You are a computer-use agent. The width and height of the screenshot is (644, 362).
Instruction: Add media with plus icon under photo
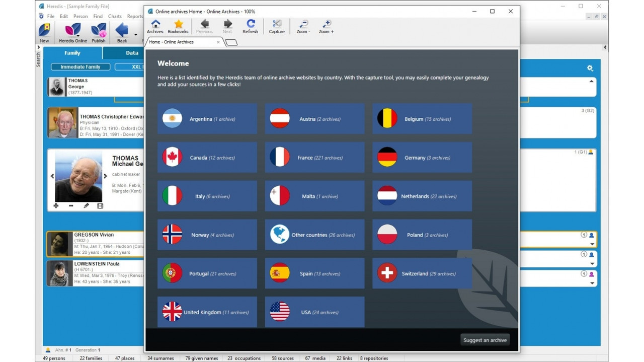pos(56,205)
